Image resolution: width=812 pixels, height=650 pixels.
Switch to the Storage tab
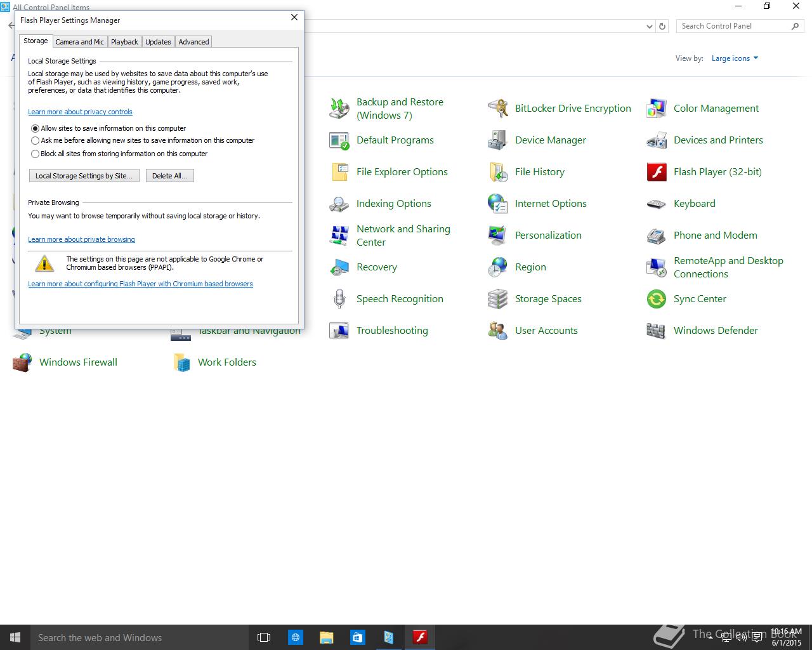point(36,41)
